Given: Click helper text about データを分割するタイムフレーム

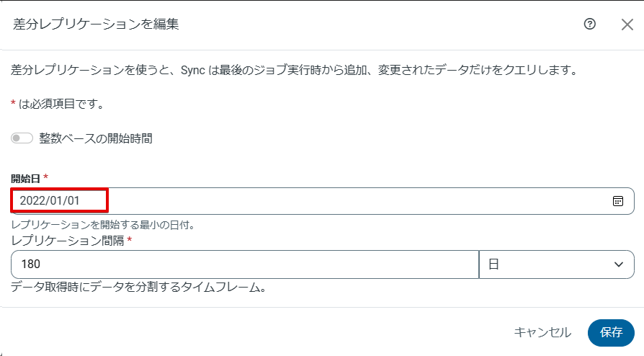Looking at the screenshot, I should click(140, 288).
